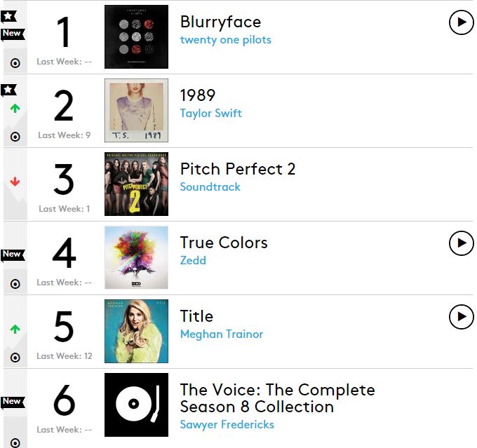The height and width of the screenshot is (448, 477).
Task: Open the Zedd artist link
Action: click(x=193, y=261)
